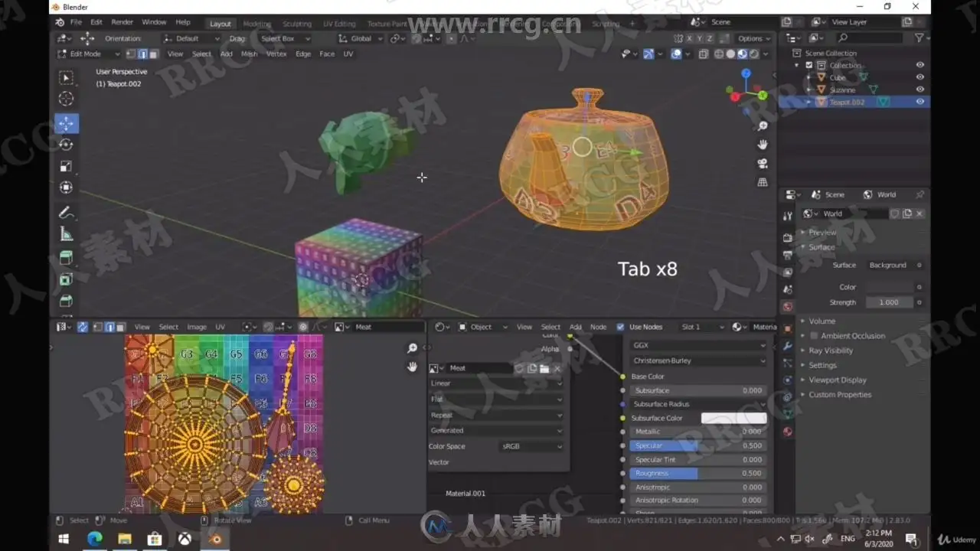Open the Windows Start menu
The height and width of the screenshot is (551, 980).
64,539
